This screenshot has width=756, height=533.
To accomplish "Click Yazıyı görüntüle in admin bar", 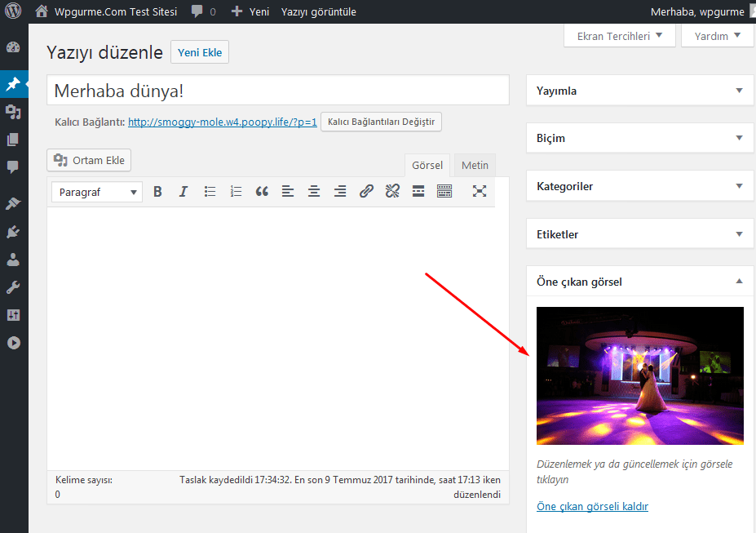I will coord(319,11).
